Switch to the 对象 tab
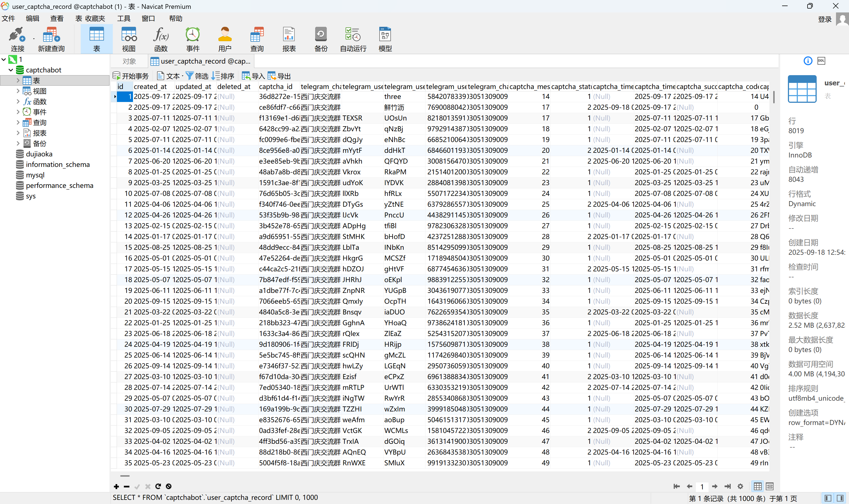Image resolution: width=849 pixels, height=504 pixels. pos(129,61)
